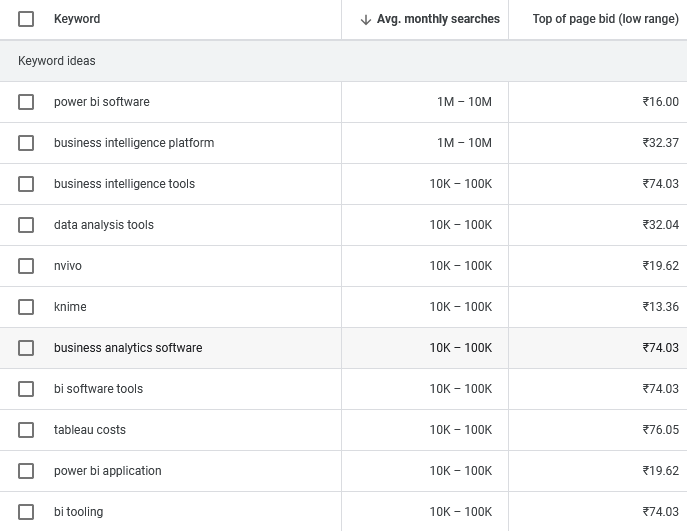Click the ₹76.05 bid value for tableau costs
Viewport: 687px width, 531px height.
coord(660,430)
